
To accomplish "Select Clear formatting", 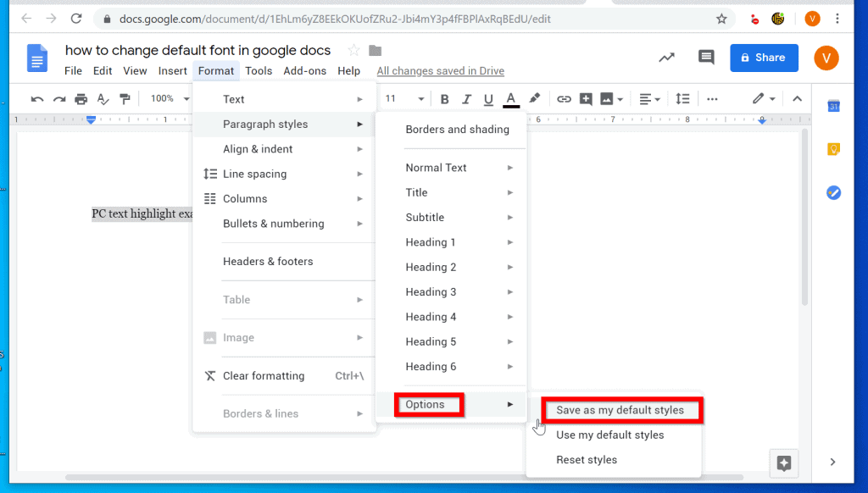I will 284,376.
